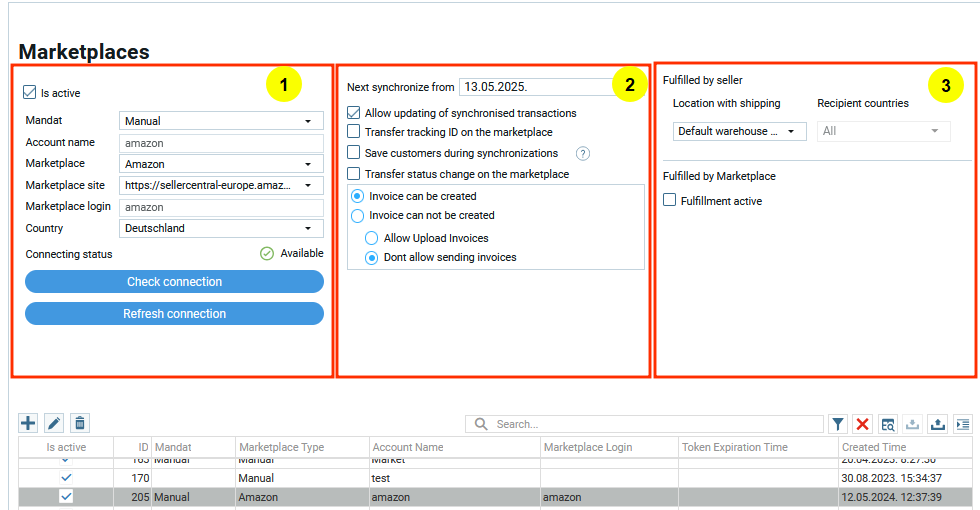The image size is (980, 510).
Task: Select the Allow Upload Invoices option
Action: [x=372, y=238]
